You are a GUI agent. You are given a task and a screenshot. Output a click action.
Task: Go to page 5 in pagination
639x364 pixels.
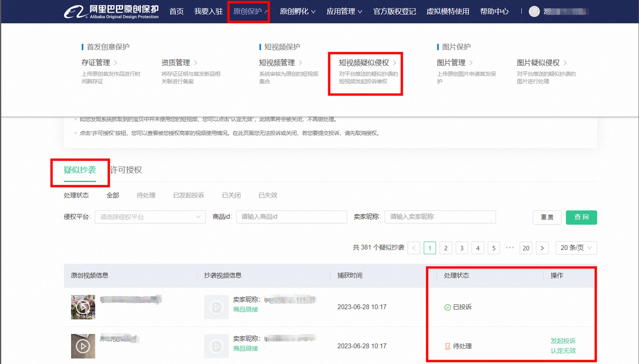pyautogui.click(x=494, y=248)
